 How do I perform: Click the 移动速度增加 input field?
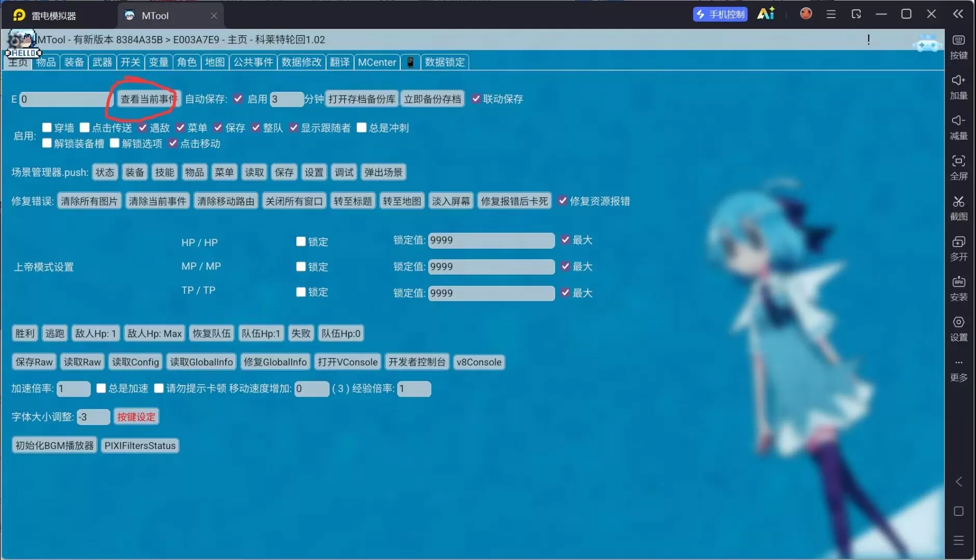coord(311,389)
